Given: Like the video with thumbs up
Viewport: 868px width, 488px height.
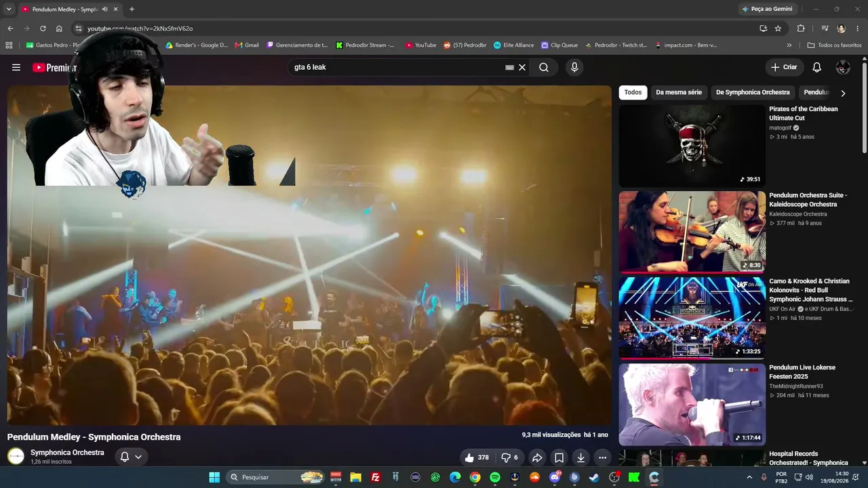Looking at the screenshot, I should (x=477, y=457).
